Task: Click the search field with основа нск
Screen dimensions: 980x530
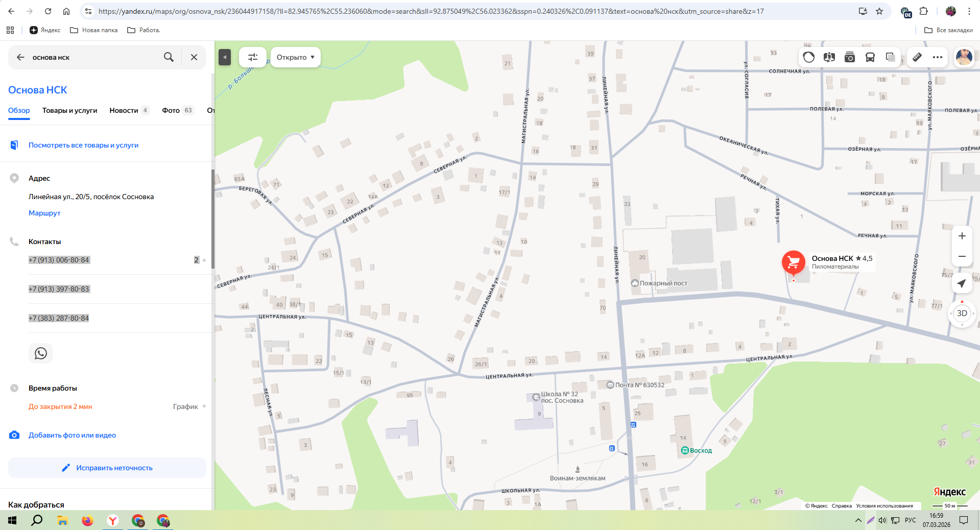Action: (92, 57)
